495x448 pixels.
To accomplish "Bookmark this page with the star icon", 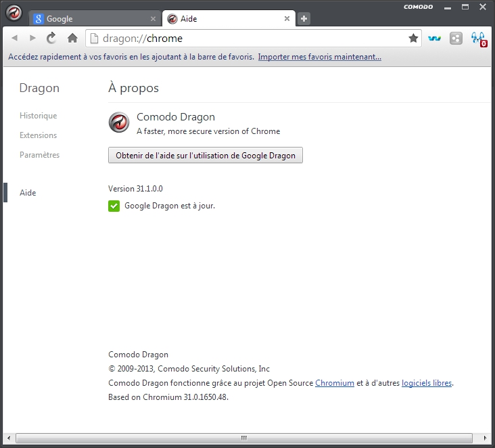I will click(413, 38).
